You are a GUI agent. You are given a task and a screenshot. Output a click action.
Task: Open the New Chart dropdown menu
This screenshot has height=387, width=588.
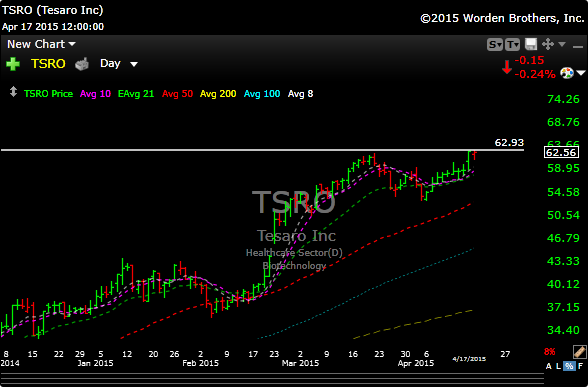tap(41, 44)
